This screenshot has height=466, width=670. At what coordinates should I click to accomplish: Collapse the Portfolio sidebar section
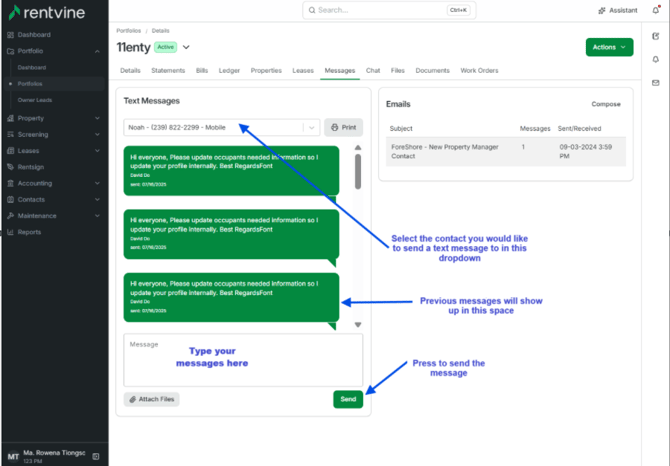[97, 51]
